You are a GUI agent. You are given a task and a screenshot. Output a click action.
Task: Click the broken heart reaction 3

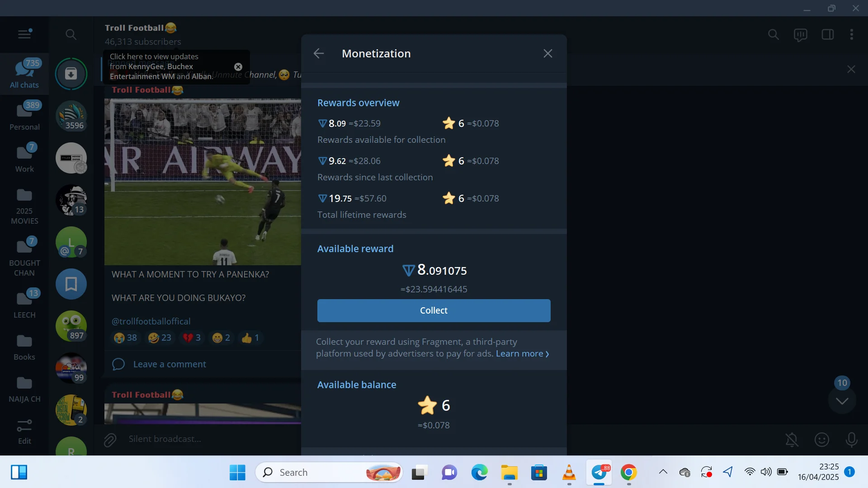(x=192, y=338)
